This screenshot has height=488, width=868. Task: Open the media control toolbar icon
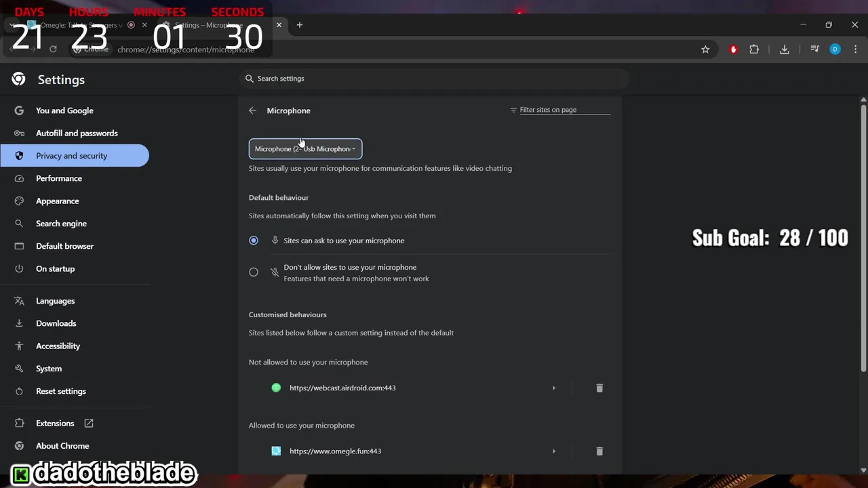coord(815,49)
